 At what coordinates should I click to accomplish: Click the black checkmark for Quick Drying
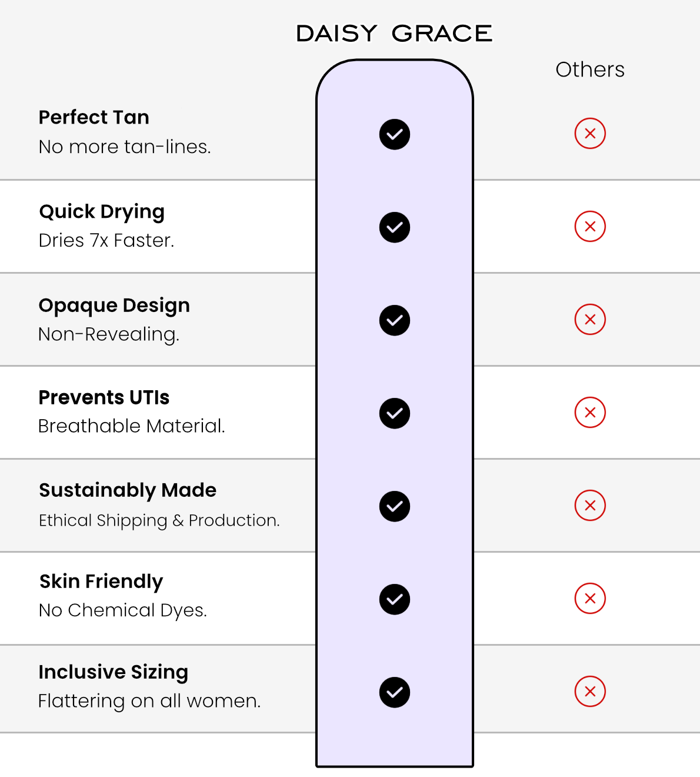coord(395,227)
